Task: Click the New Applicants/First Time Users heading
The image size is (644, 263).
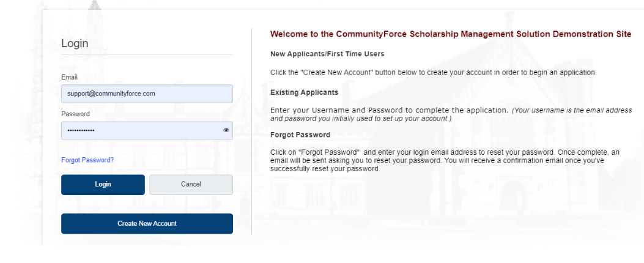Action: coord(327,54)
